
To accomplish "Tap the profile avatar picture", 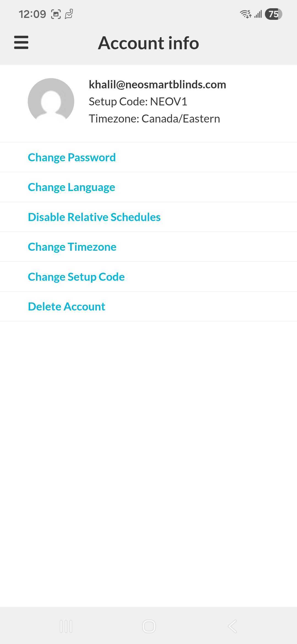I will (x=51, y=101).
